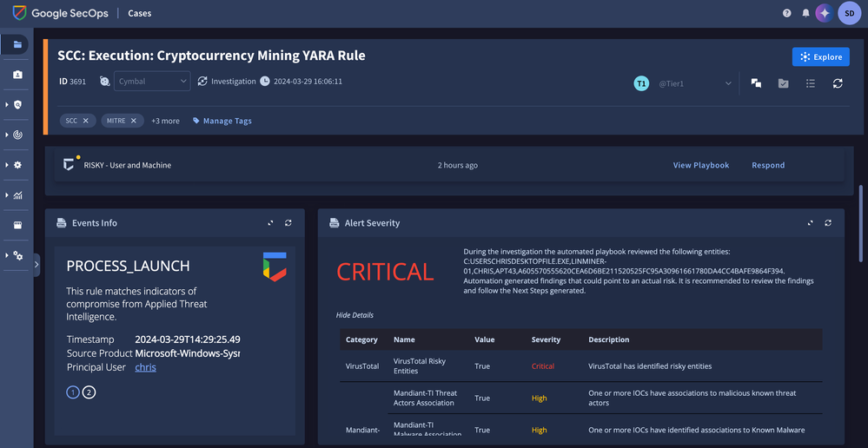868x448 pixels.
Task: Open the View Playbook link
Action: (x=700, y=165)
